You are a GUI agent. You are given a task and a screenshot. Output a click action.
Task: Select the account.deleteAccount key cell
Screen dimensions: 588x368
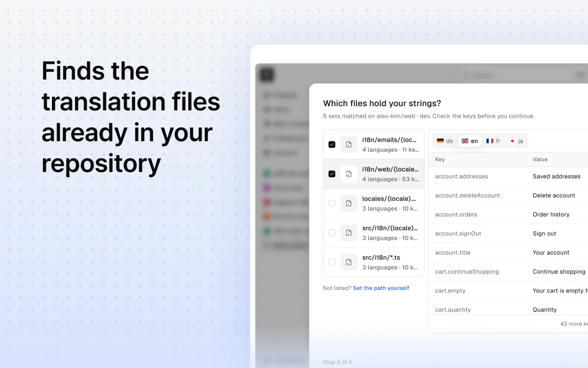467,195
